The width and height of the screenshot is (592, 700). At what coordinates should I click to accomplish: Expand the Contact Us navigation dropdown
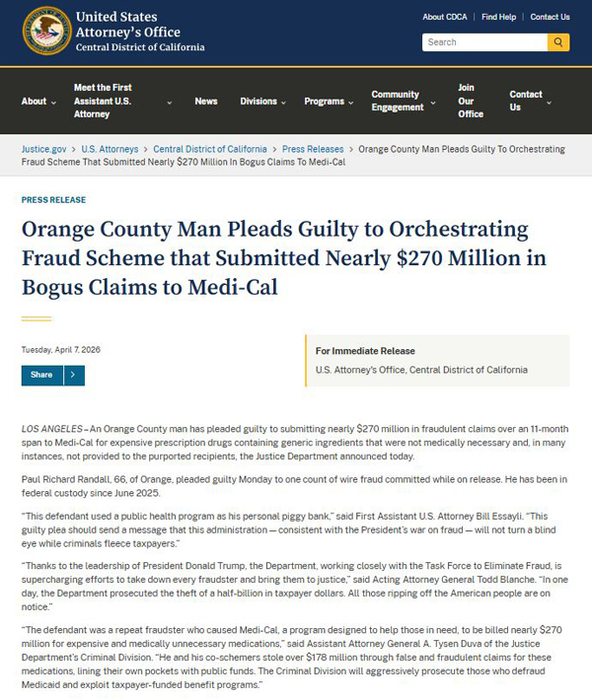[531, 102]
